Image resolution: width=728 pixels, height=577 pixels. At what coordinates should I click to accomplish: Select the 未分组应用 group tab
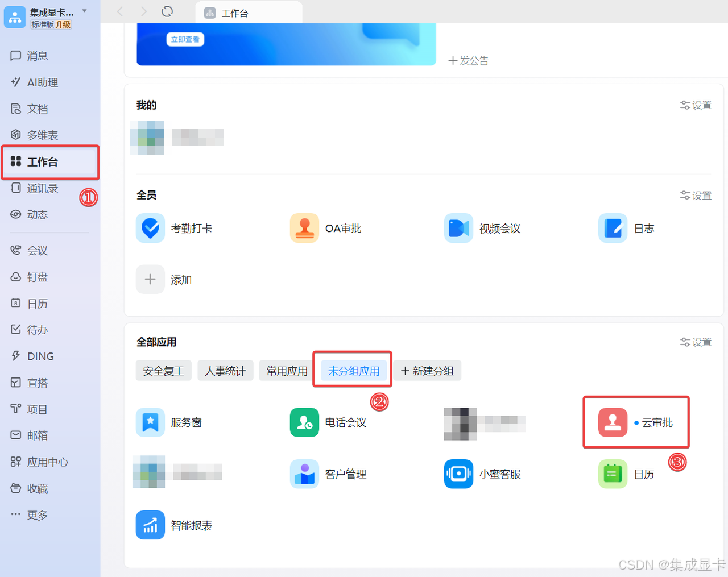(354, 371)
